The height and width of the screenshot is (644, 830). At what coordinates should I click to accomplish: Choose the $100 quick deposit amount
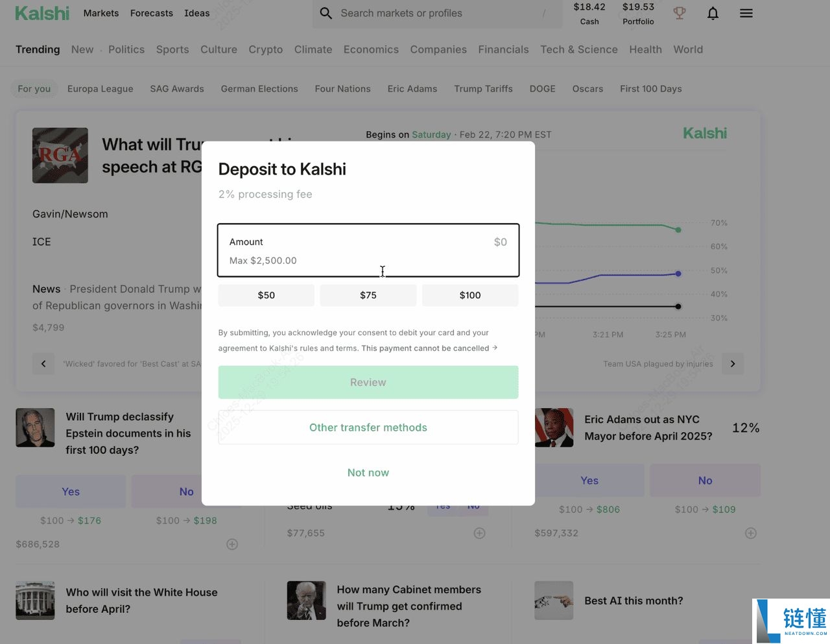[x=470, y=295]
